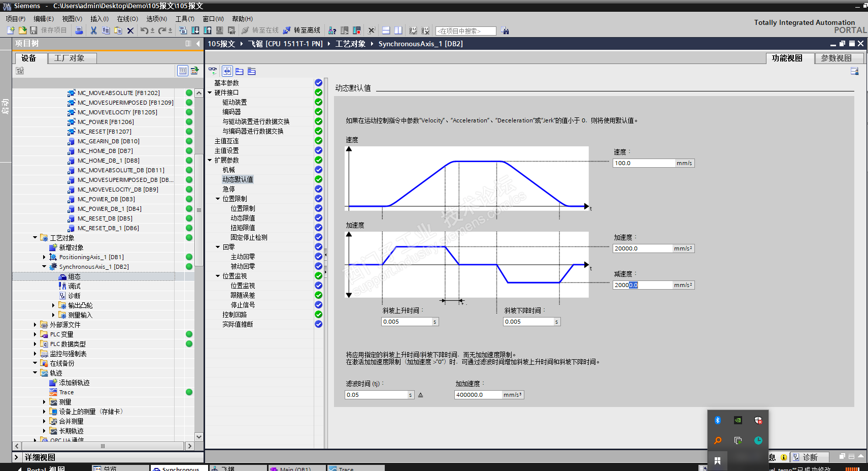Select 调试 under SynchronousAxis_1
The width and height of the screenshot is (868, 471).
coord(74,286)
